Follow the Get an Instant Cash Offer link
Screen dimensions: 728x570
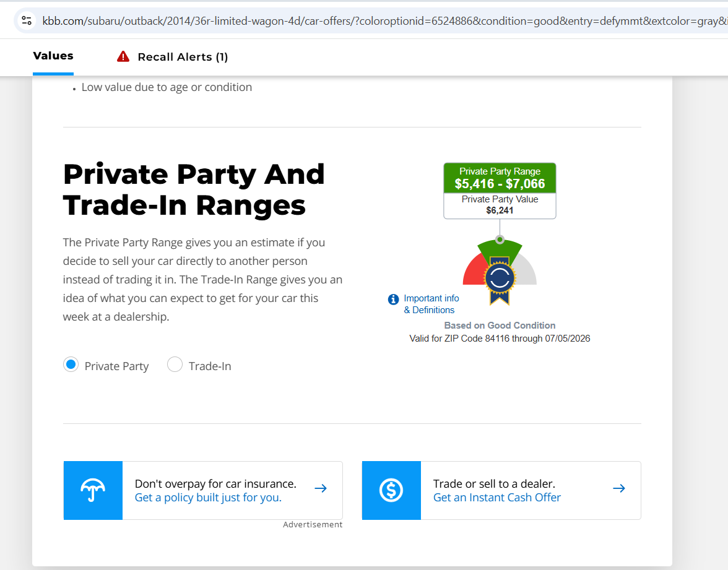click(496, 498)
